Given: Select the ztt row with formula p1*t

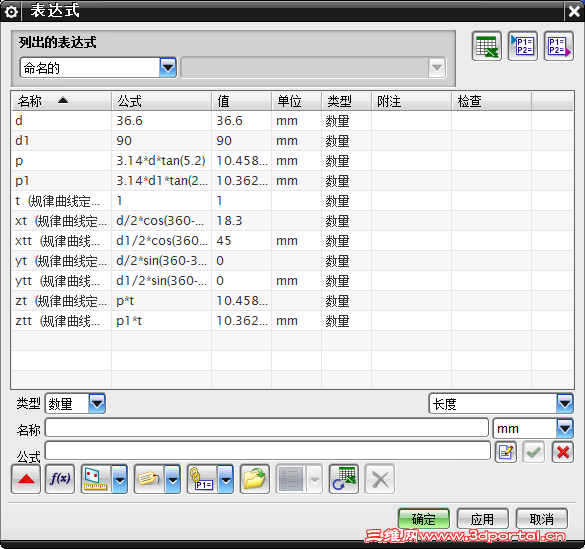Looking at the screenshot, I should tap(292, 321).
